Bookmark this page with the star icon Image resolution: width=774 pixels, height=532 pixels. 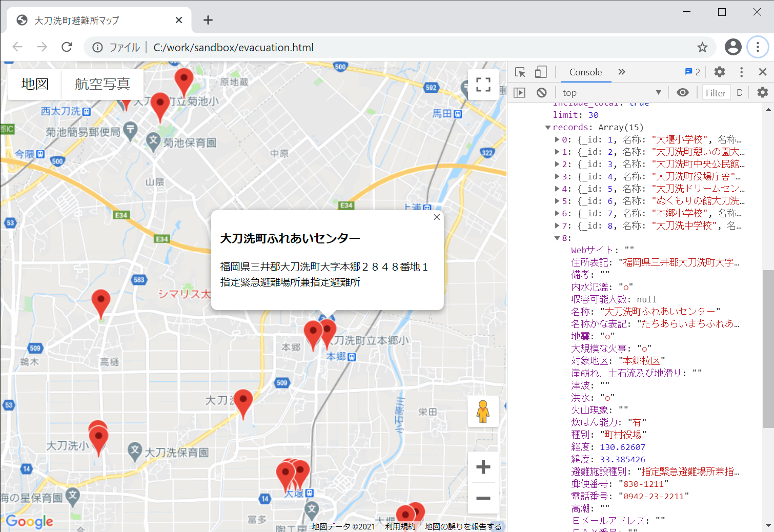point(702,47)
